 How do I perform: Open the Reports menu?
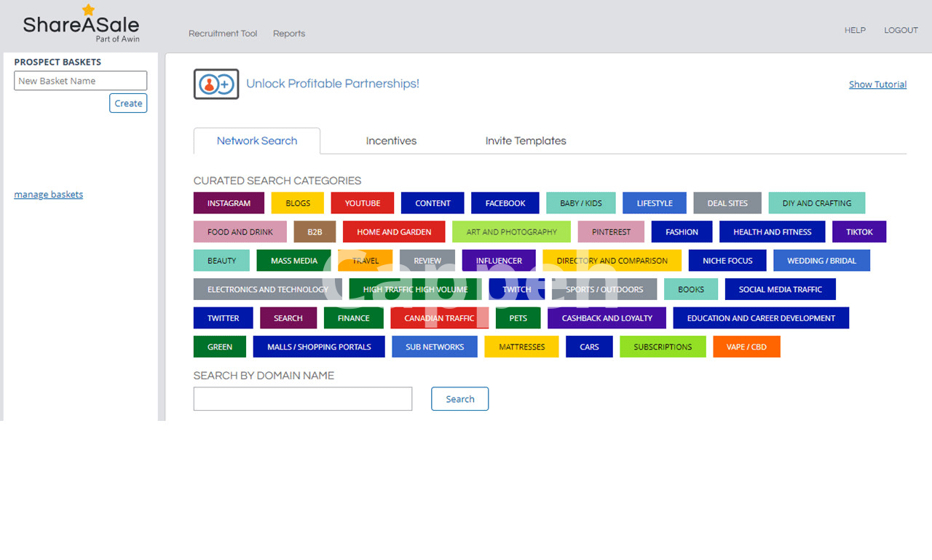pyautogui.click(x=289, y=33)
